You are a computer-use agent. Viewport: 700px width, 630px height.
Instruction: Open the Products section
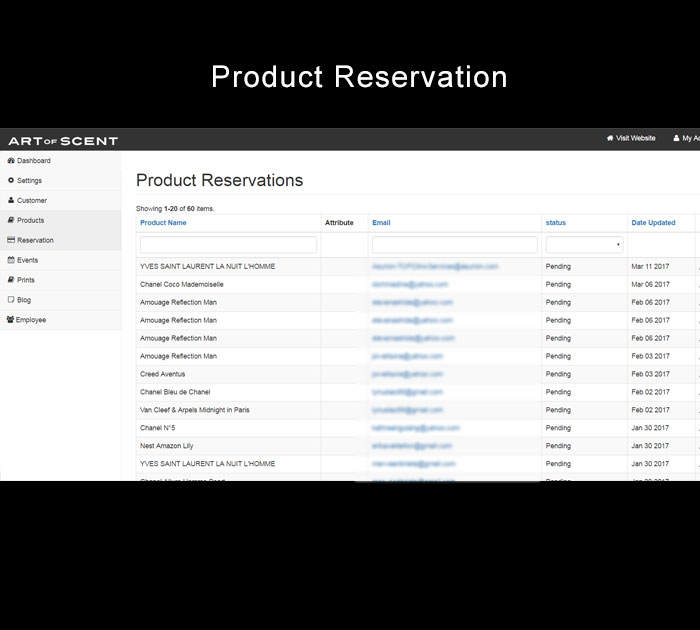coord(61,220)
